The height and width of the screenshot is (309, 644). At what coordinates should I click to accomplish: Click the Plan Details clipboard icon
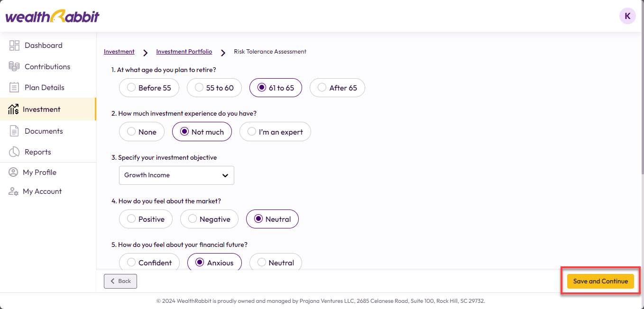[14, 88]
